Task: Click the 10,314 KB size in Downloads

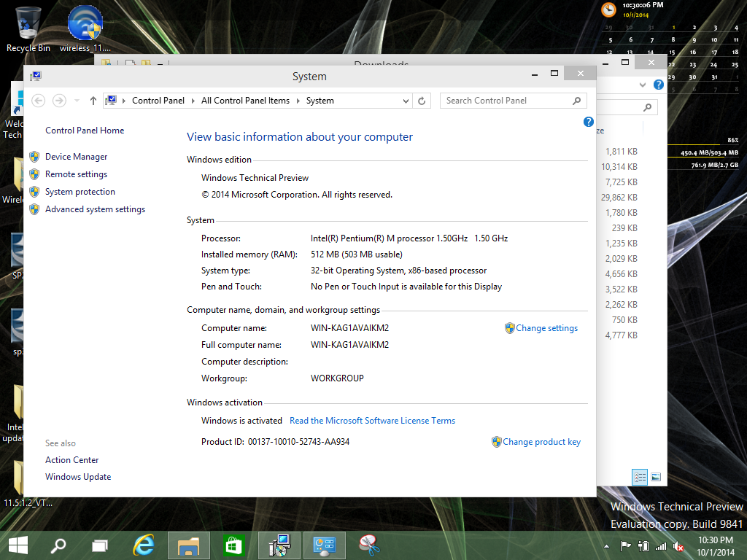Action: pos(619,167)
